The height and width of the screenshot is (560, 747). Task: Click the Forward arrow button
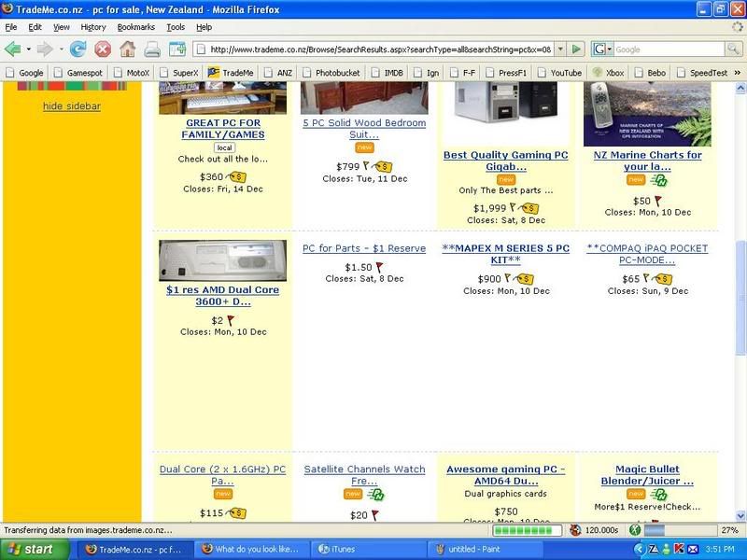coord(45,49)
